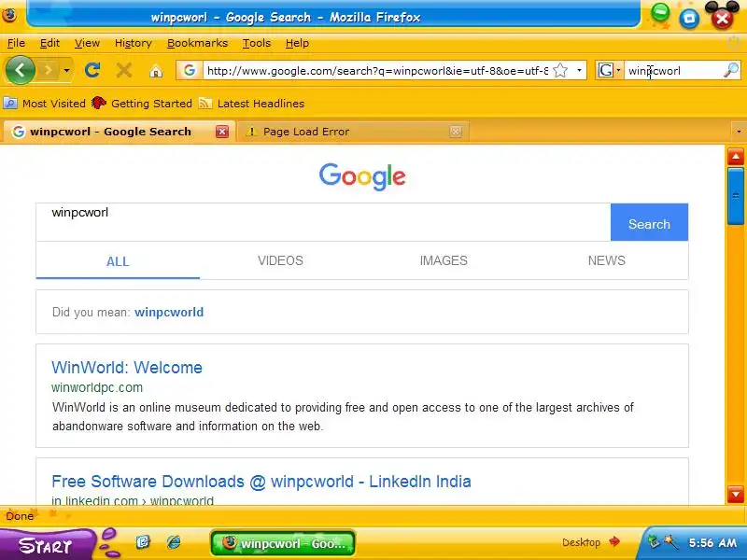Click the Forward navigation arrow
Screen dimensions: 747x560
tap(49, 71)
